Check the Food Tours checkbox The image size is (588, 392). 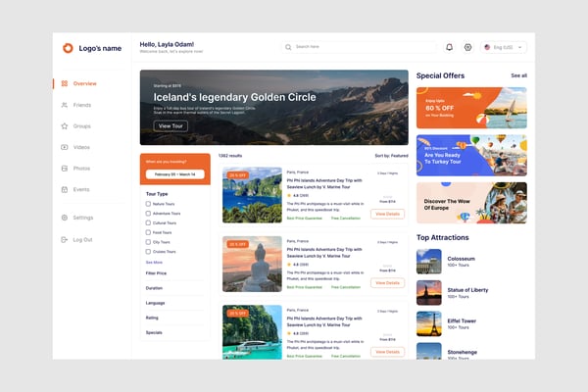pyautogui.click(x=148, y=232)
